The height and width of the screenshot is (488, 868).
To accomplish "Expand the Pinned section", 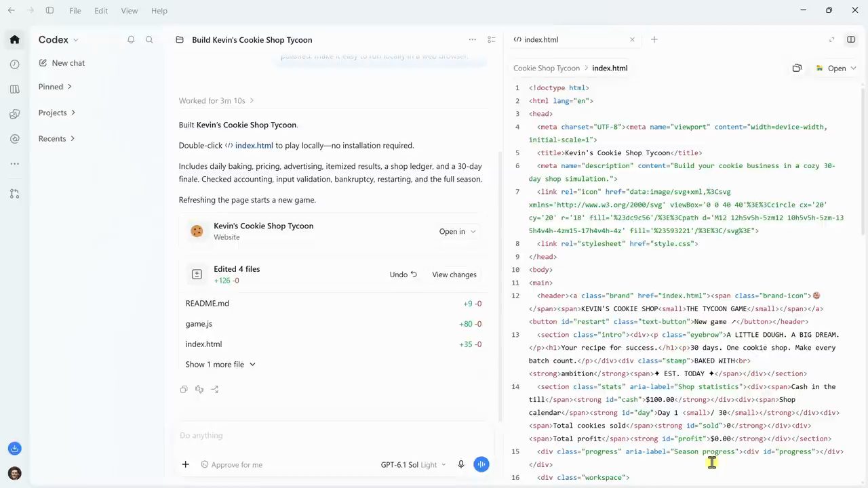I will point(55,87).
